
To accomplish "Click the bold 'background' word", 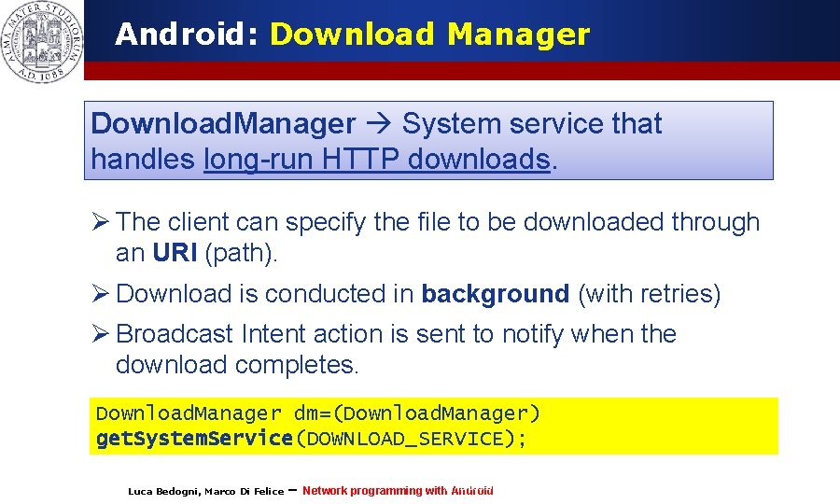I will 495,293.
